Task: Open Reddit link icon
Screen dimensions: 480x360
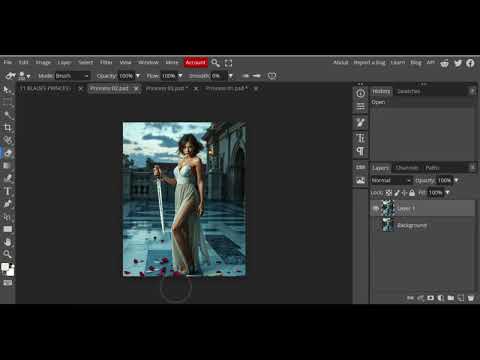Action: pos(444,63)
